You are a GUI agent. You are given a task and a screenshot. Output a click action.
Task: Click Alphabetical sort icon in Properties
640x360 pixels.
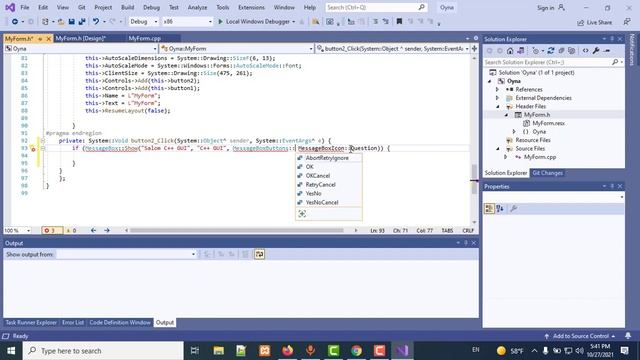tap(500, 209)
